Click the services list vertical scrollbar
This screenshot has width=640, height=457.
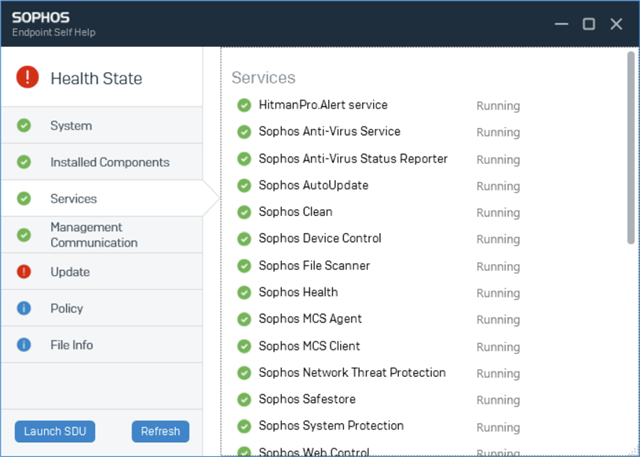point(631,148)
